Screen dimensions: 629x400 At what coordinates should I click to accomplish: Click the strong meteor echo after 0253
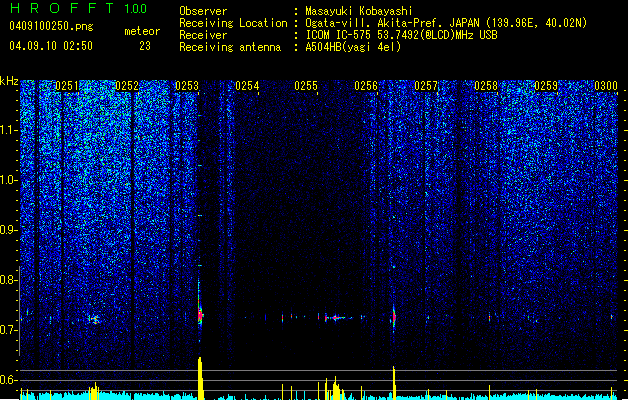(200, 313)
